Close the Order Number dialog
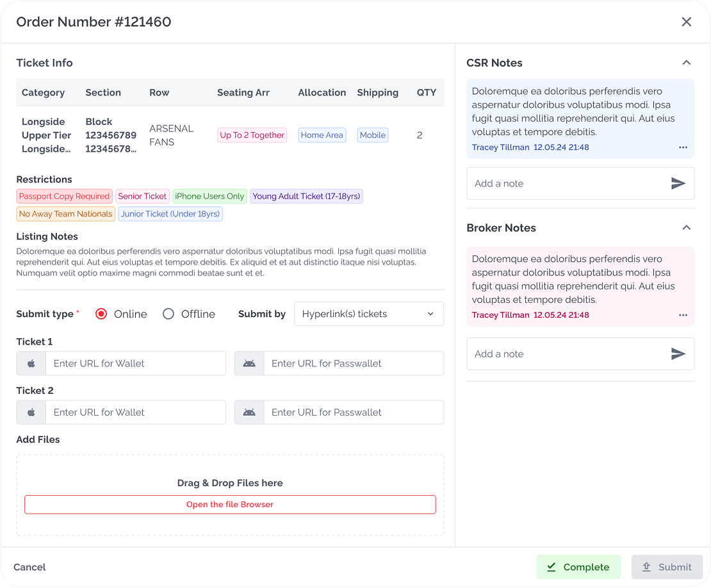 point(686,22)
